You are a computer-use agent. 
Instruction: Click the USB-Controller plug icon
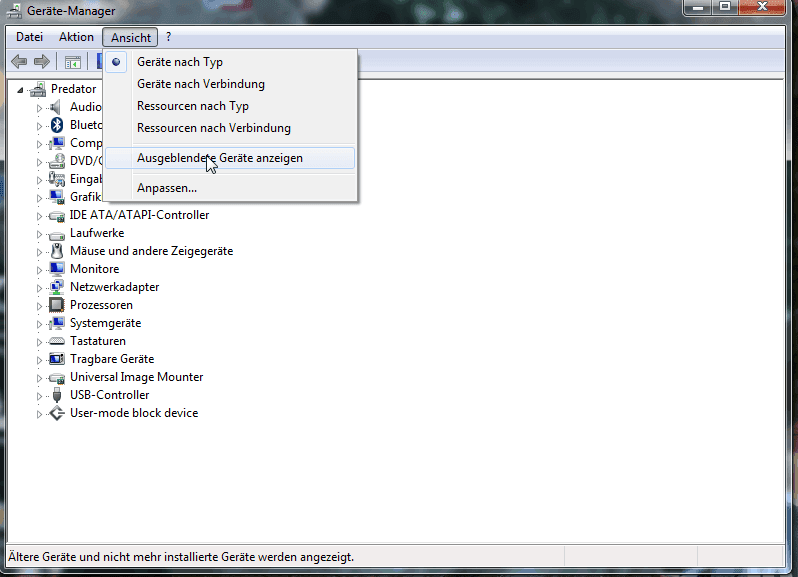pyautogui.click(x=56, y=395)
